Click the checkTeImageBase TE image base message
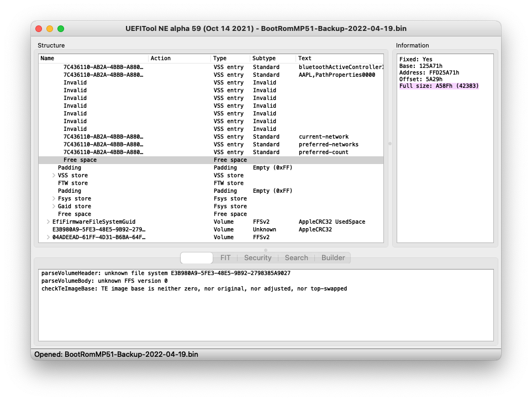532x401 pixels. coord(194,289)
